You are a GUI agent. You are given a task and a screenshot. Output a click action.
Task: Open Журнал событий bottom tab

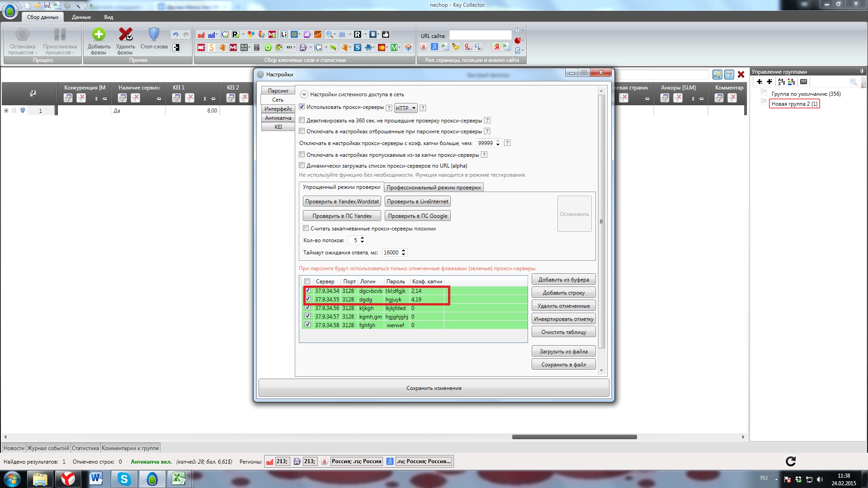pos(48,448)
